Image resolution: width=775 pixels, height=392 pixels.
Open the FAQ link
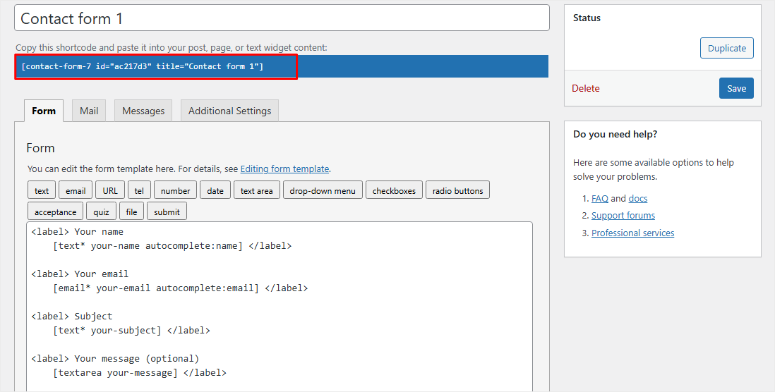[600, 199]
